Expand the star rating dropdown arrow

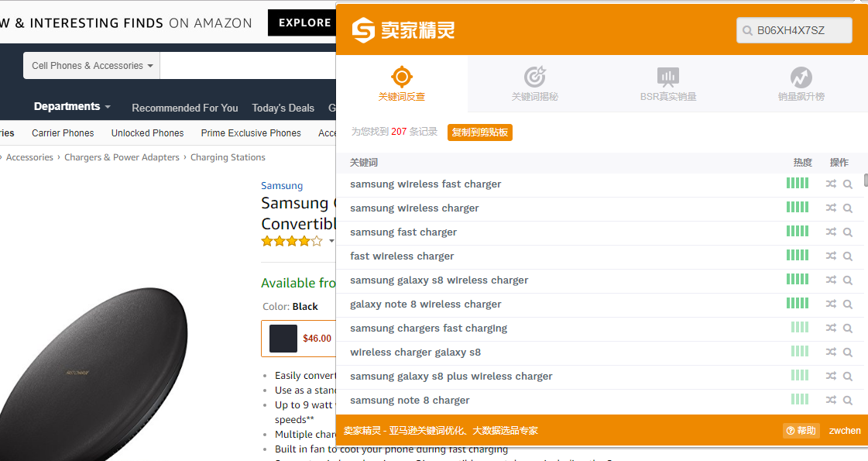[x=331, y=242]
